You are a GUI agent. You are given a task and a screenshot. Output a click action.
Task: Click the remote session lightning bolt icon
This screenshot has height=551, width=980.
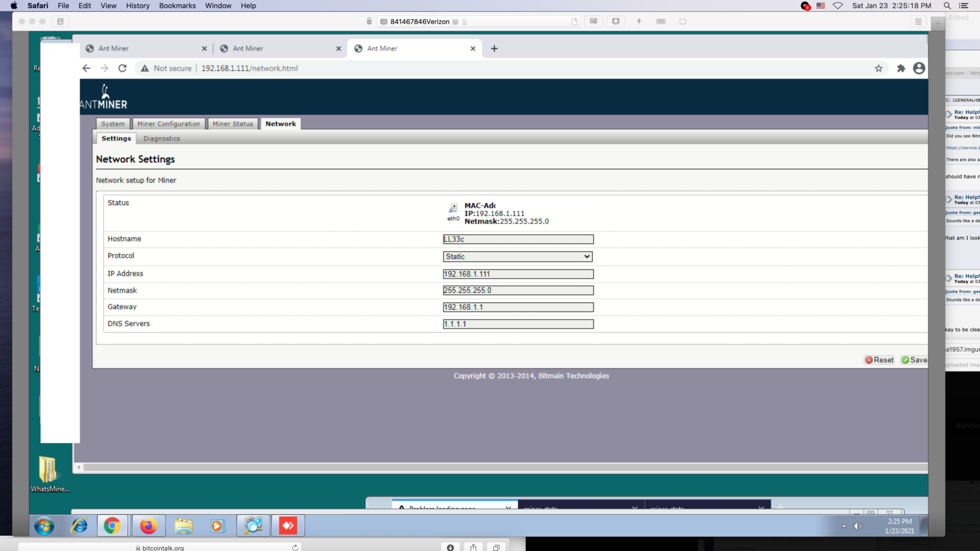(x=639, y=21)
